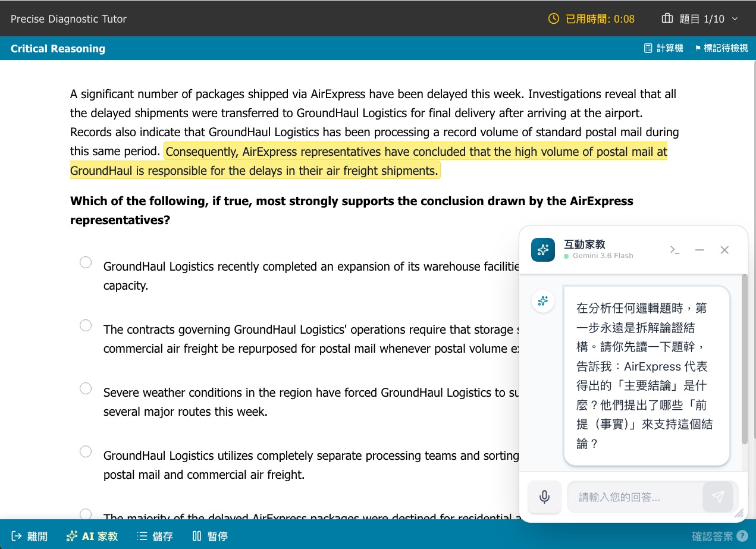Screen dimensions: 756x549
Task: Select the residential destinations answer option
Action: [86, 514]
